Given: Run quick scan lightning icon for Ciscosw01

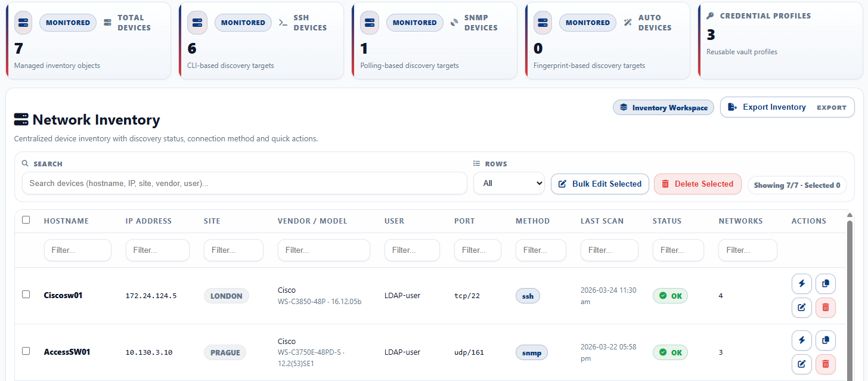Looking at the screenshot, I should pos(802,283).
